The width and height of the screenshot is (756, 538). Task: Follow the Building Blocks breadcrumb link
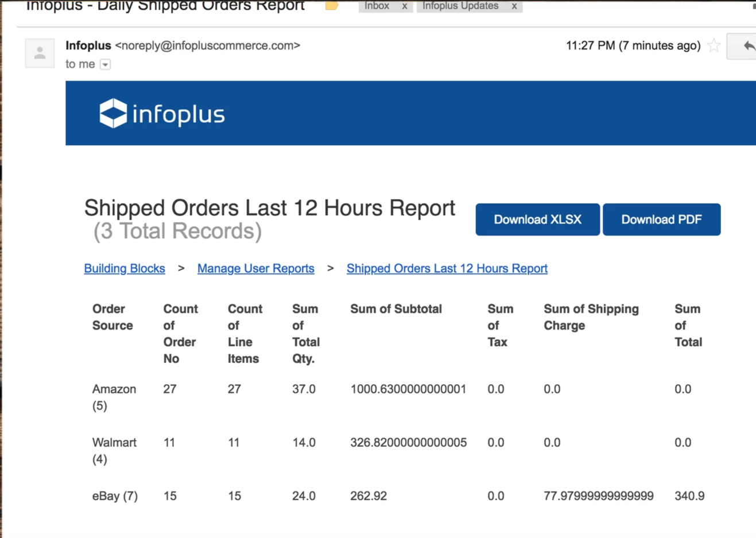click(125, 268)
